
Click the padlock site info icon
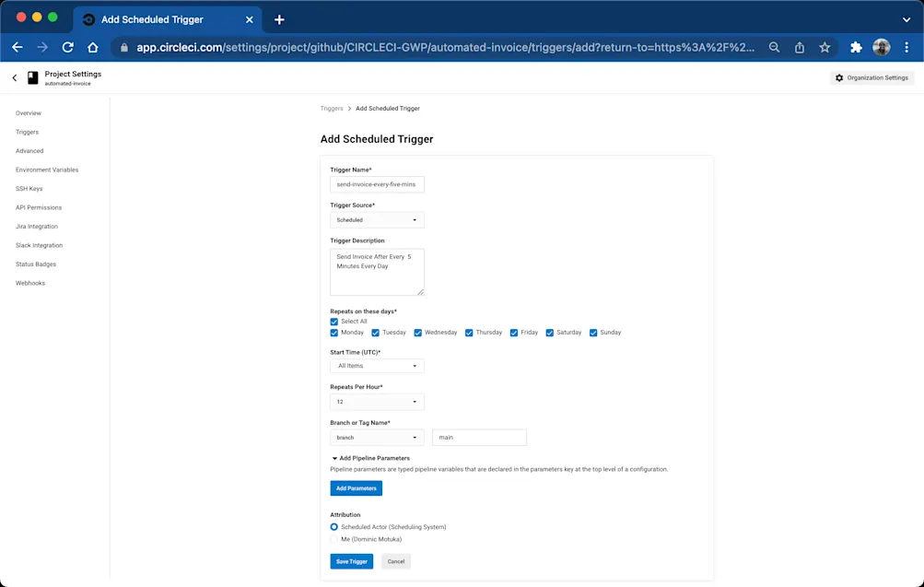click(123, 48)
